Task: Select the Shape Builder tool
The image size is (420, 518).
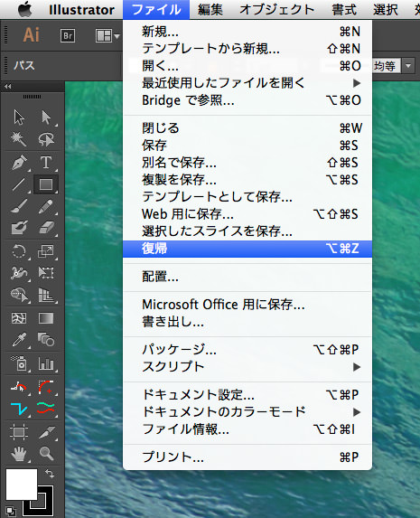Action: (19, 295)
